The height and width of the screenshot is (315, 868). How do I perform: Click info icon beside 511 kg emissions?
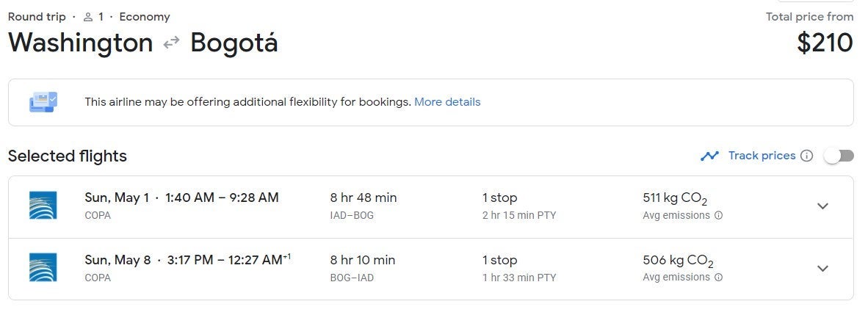[718, 215]
